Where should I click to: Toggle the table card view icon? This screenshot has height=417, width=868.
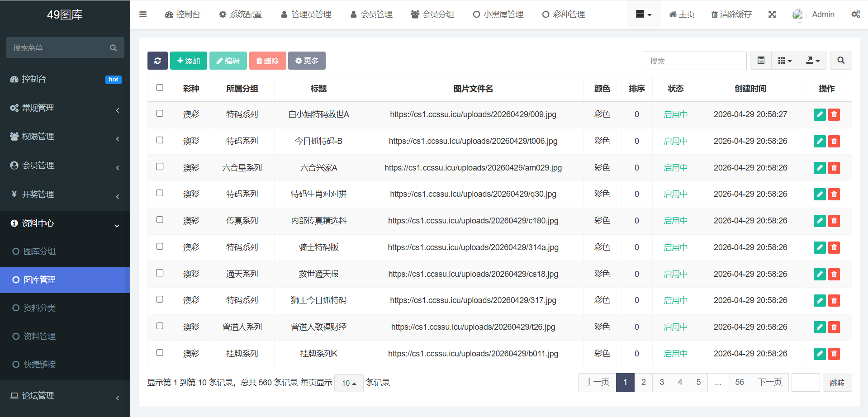pos(761,61)
